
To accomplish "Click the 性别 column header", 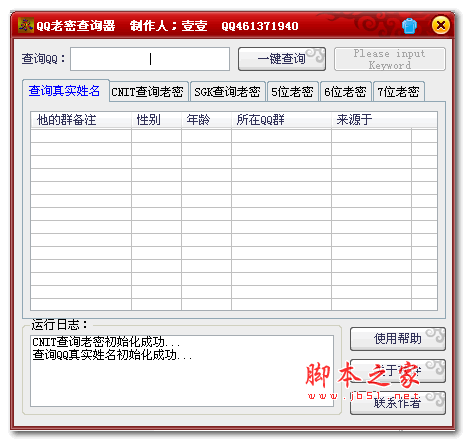I will pyautogui.click(x=156, y=120).
